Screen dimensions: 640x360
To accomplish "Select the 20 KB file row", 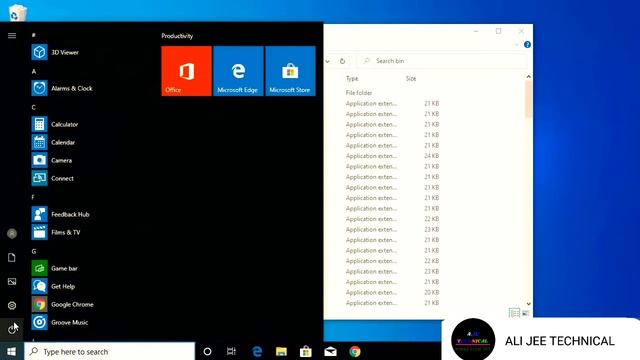I will coord(392,292).
